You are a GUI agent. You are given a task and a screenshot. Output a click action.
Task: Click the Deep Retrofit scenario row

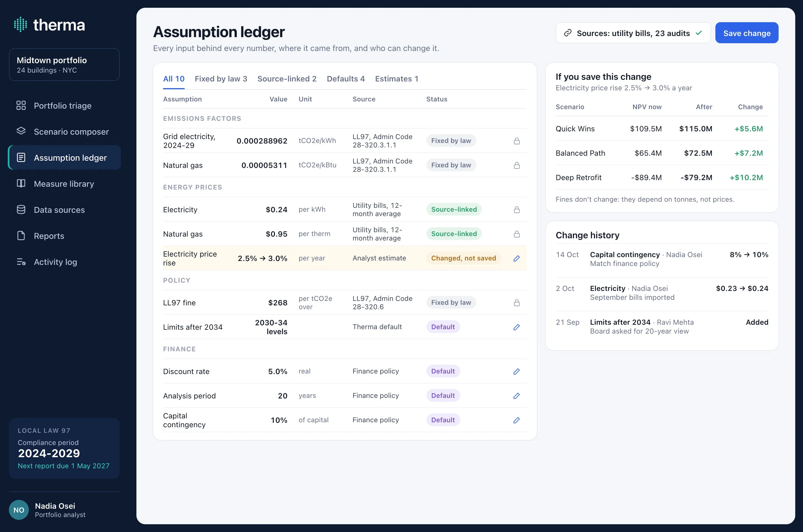coord(662,177)
